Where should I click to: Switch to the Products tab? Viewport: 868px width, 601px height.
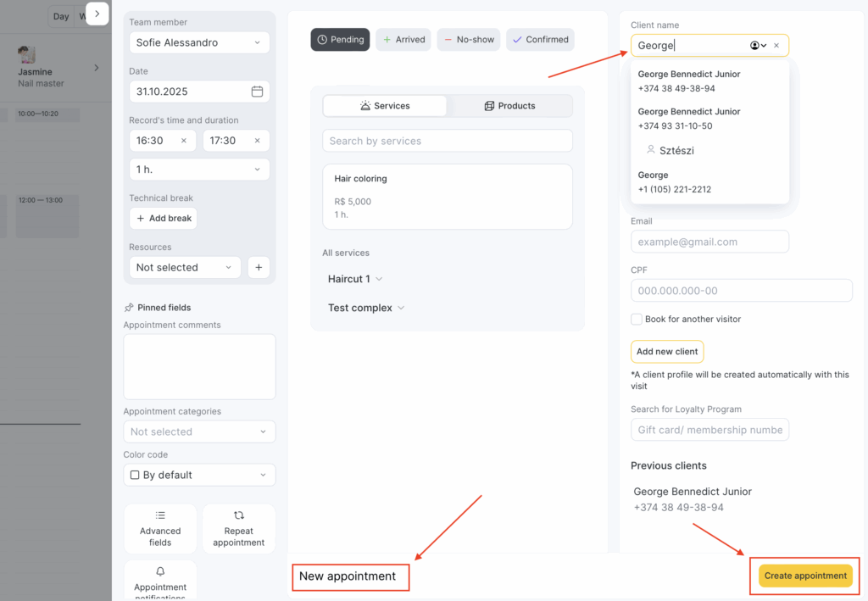[509, 106]
